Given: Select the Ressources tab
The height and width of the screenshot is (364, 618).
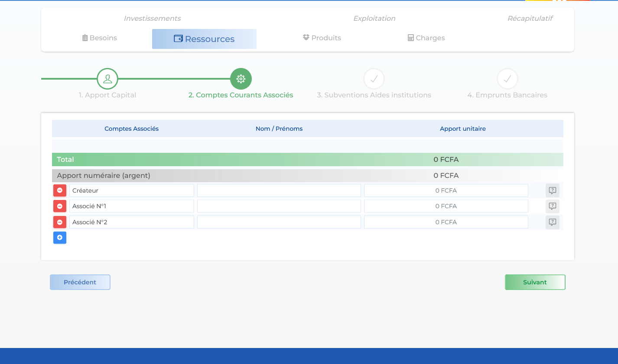Looking at the screenshot, I should pyautogui.click(x=204, y=39).
